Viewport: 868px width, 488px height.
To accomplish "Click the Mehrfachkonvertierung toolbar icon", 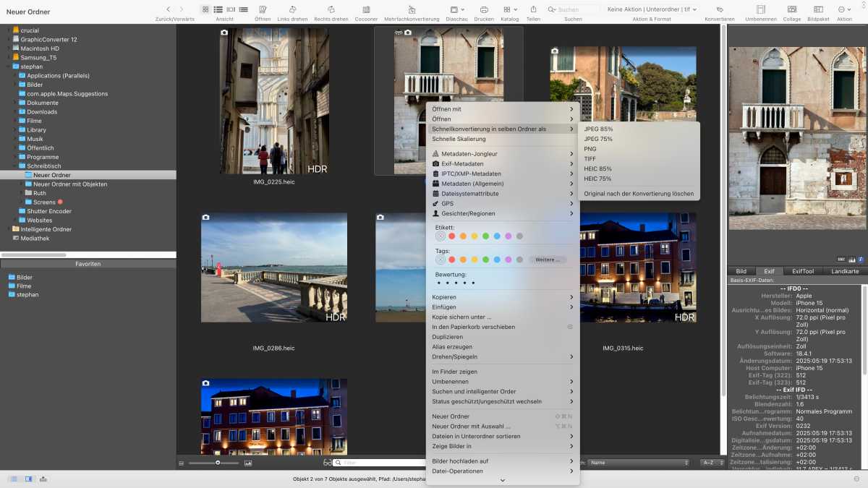I will (412, 9).
